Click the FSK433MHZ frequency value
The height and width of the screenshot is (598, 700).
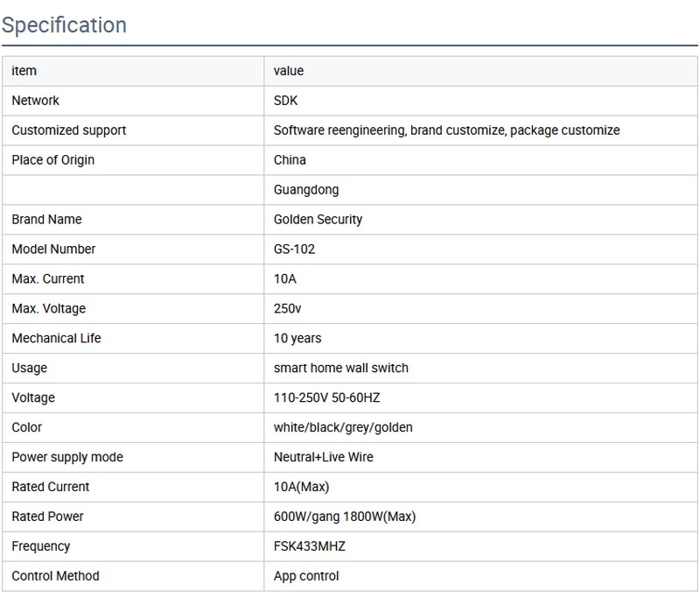tap(310, 546)
